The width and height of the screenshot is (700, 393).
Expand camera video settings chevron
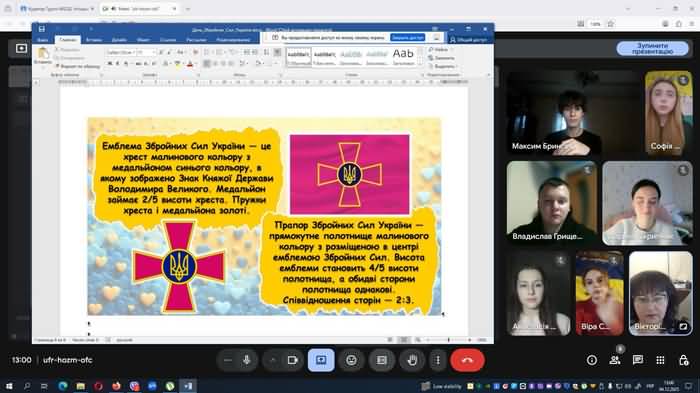pos(273,360)
